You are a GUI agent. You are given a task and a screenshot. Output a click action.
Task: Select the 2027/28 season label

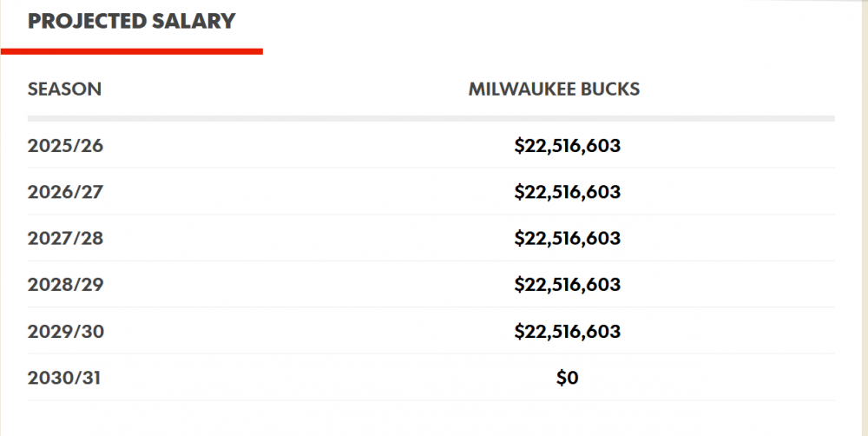tap(65, 238)
